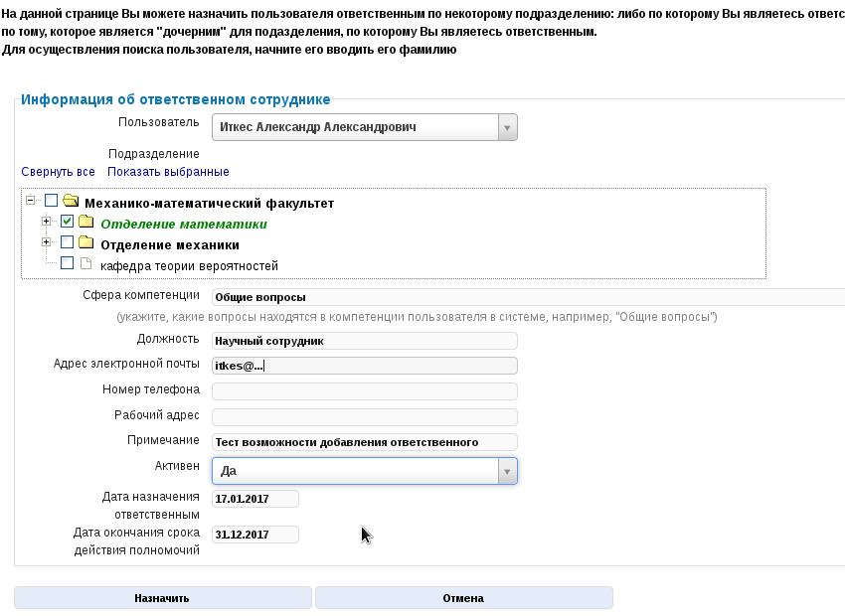Open the Активен dropdown arrow

pyautogui.click(x=507, y=471)
